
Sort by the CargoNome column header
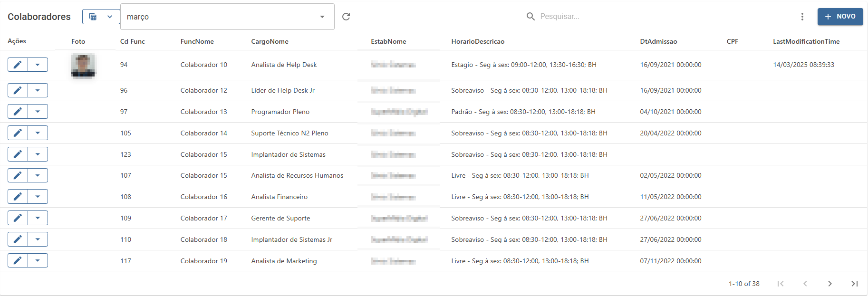[x=270, y=41]
